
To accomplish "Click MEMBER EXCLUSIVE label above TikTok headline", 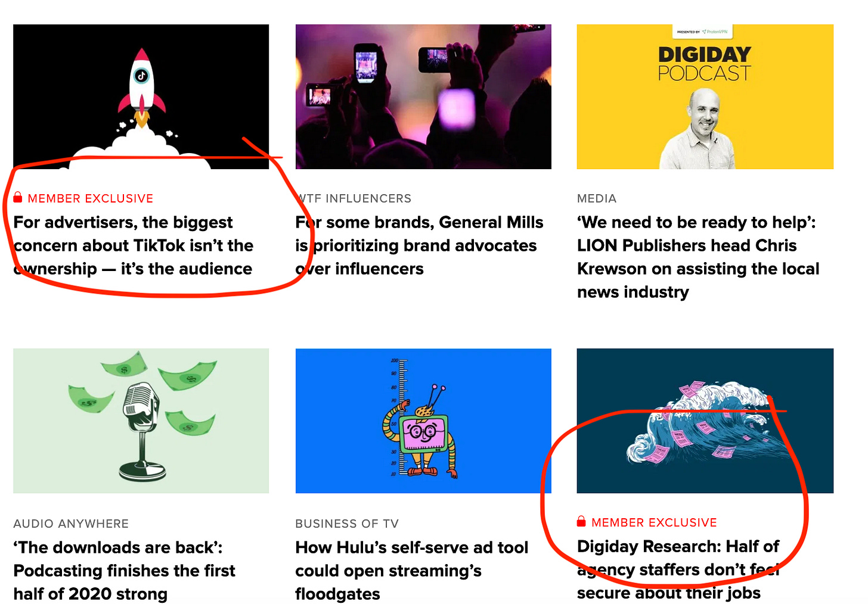I will click(91, 198).
